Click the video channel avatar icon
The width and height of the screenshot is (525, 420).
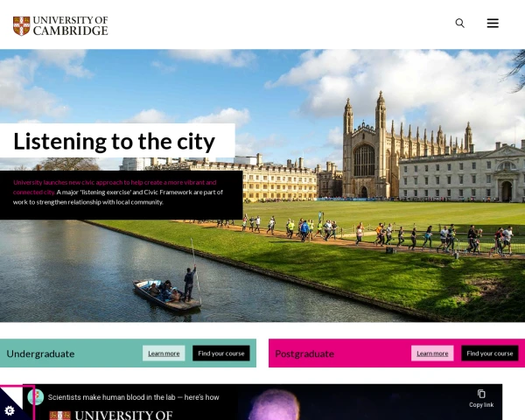36,397
